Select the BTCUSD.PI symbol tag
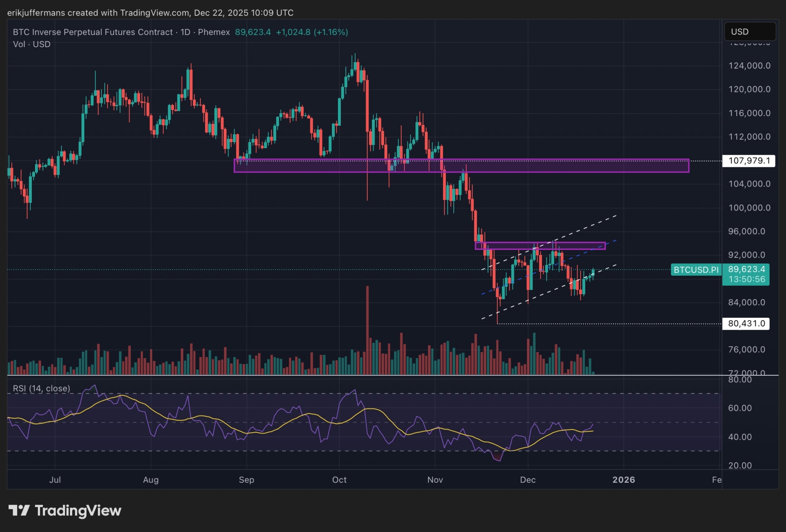 (x=696, y=269)
